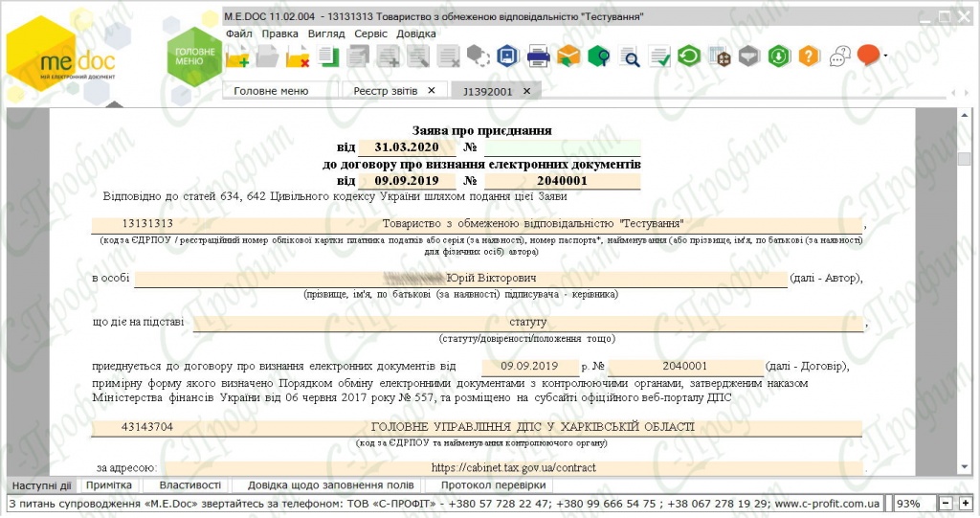Click the orange envelope send icon

click(x=568, y=56)
